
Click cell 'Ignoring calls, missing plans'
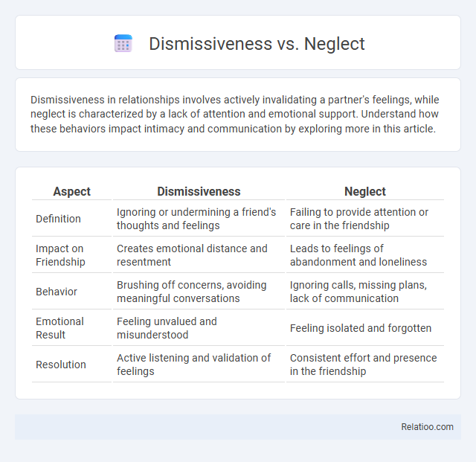click(x=365, y=292)
